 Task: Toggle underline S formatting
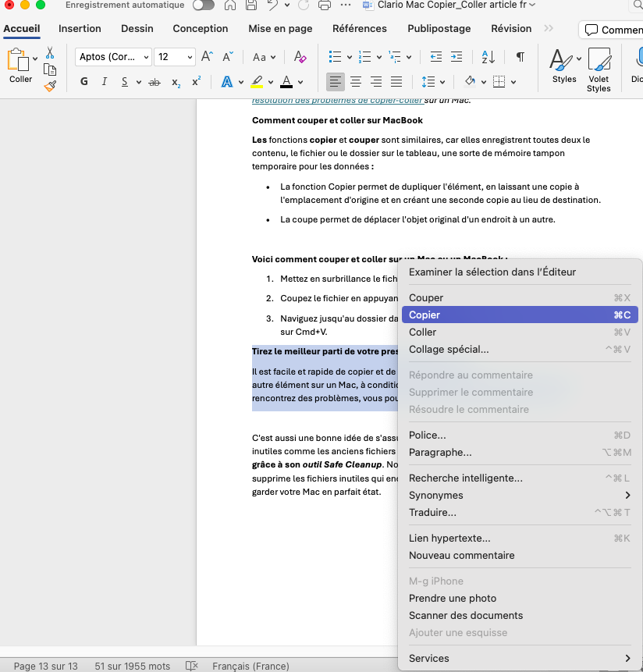pyautogui.click(x=125, y=81)
